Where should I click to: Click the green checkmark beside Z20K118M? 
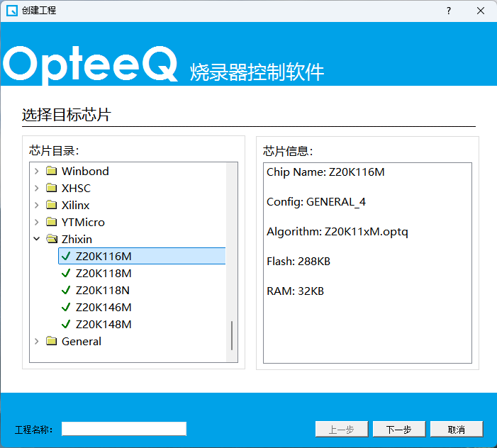tap(66, 273)
